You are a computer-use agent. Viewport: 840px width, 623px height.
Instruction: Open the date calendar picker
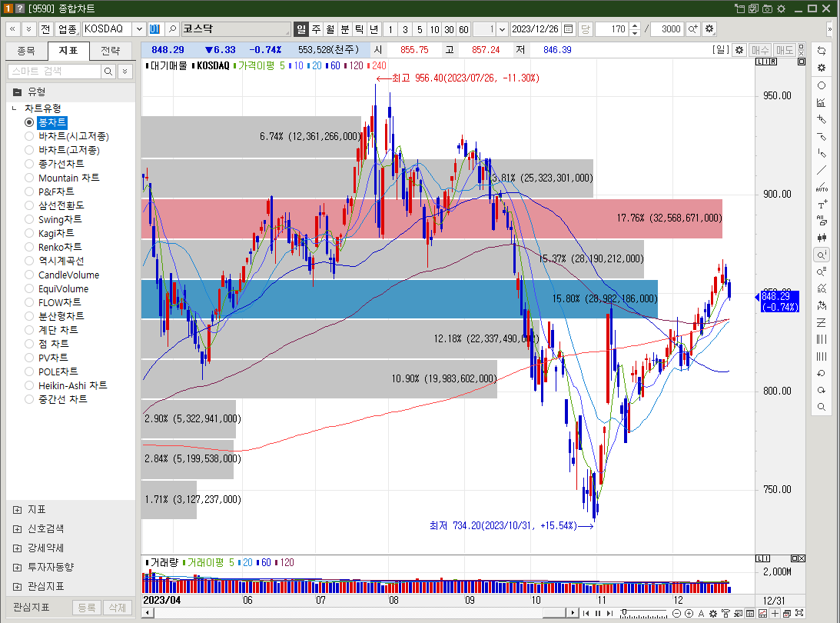tap(569, 29)
